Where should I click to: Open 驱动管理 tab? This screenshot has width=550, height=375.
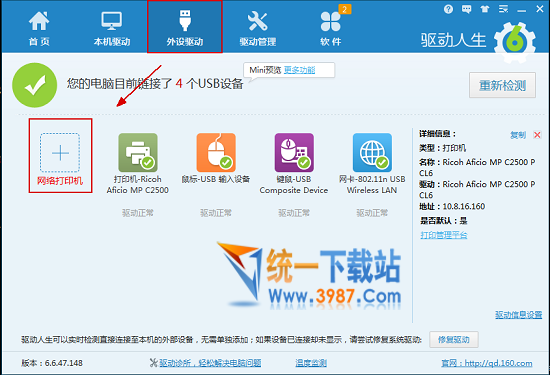(x=257, y=29)
